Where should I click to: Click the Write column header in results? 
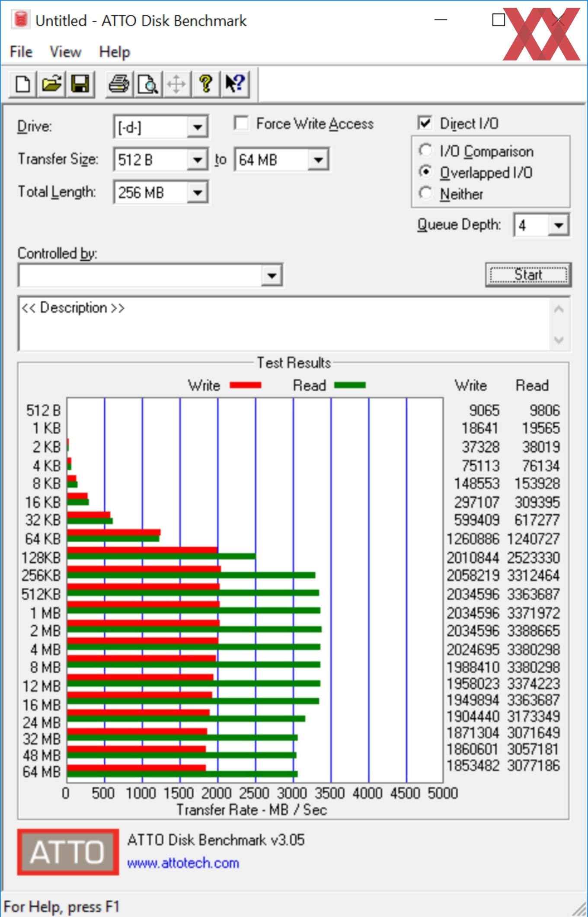click(470, 385)
